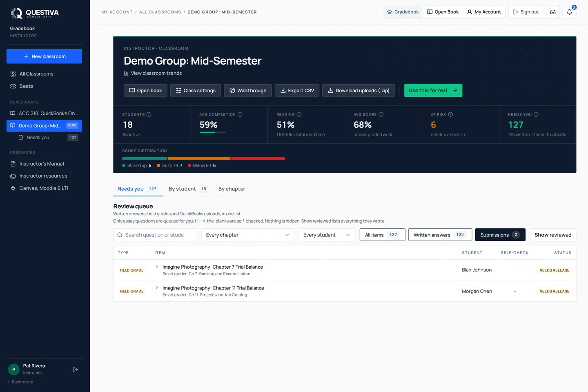
Task: Open Canvas, Moodle & LTI integration
Action: (44, 188)
